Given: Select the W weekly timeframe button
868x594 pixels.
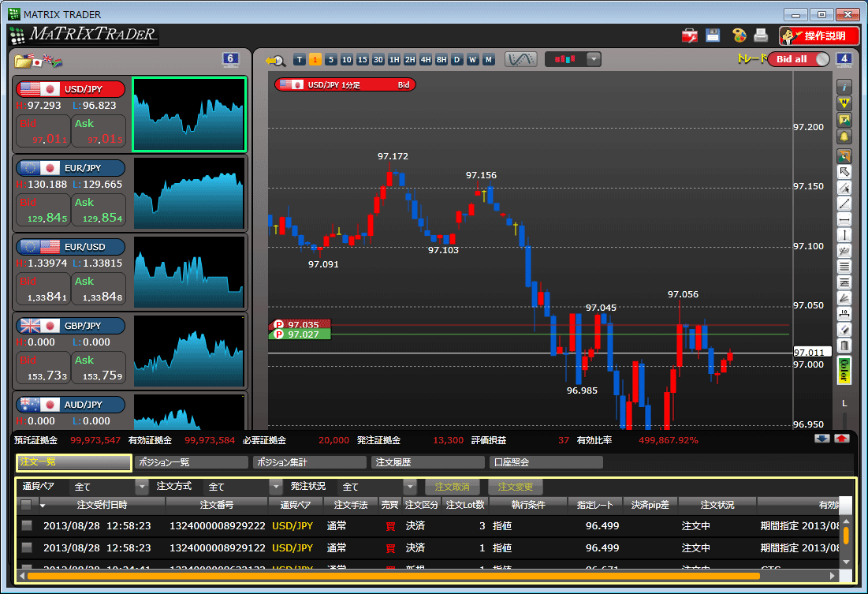Looking at the screenshot, I should click(x=472, y=59).
